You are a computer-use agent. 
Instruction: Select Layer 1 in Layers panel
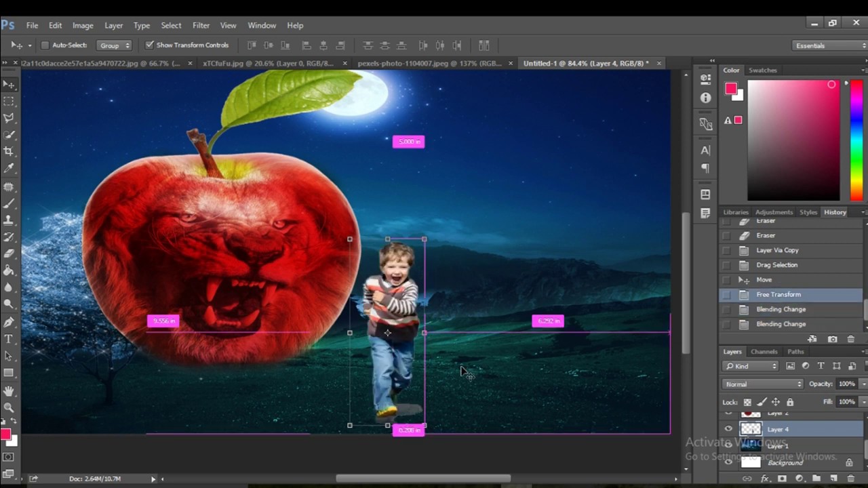791,445
